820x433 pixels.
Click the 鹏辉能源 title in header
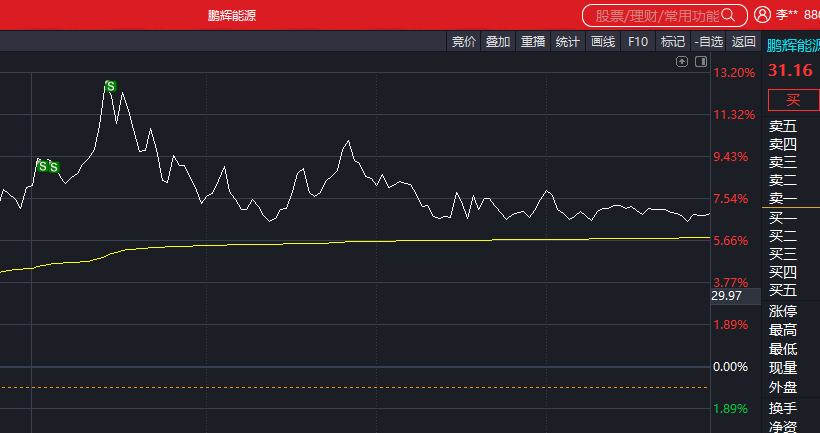(232, 16)
